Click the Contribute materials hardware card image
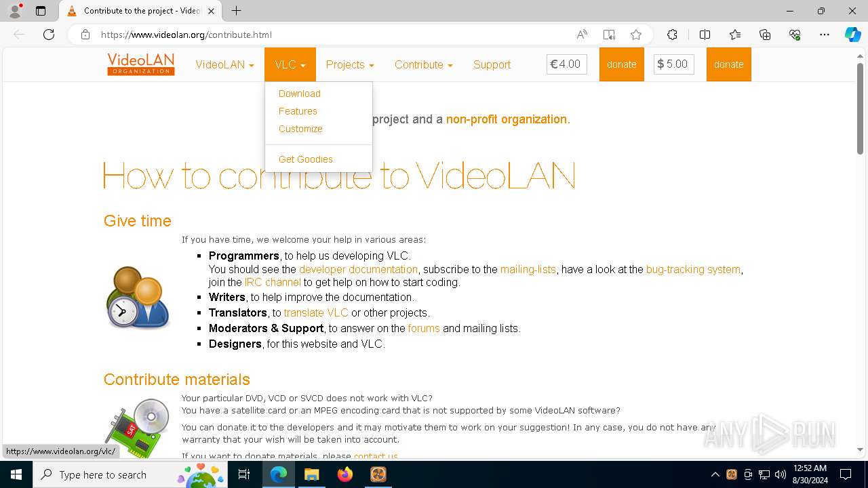The image size is (868, 488). tap(138, 428)
